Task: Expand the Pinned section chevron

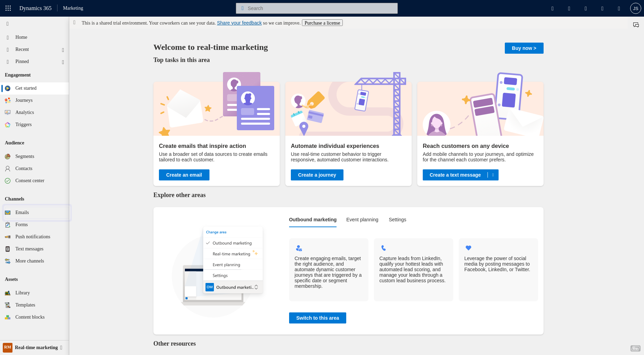Action: (x=63, y=62)
